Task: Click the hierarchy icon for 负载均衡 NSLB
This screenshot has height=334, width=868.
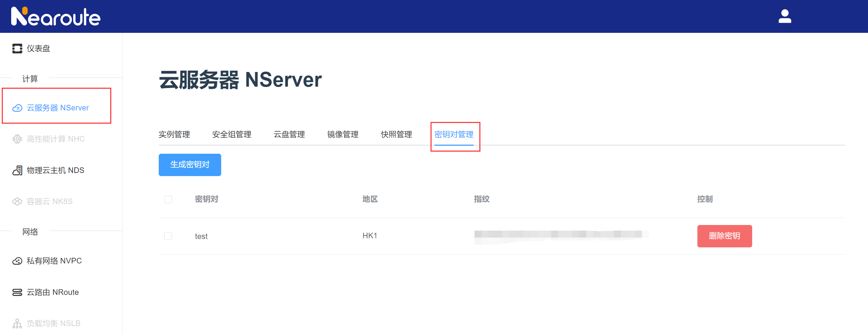Action: pos(17,324)
